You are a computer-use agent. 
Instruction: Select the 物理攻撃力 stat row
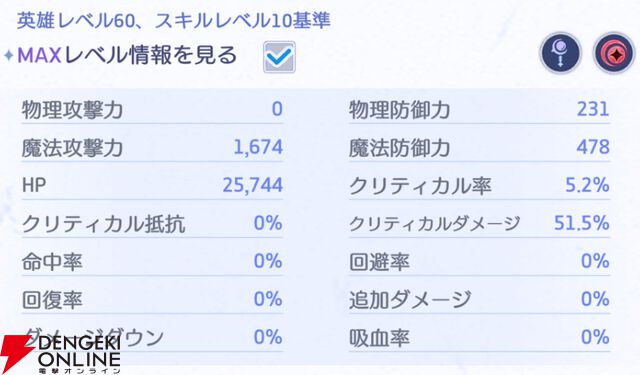[152, 110]
